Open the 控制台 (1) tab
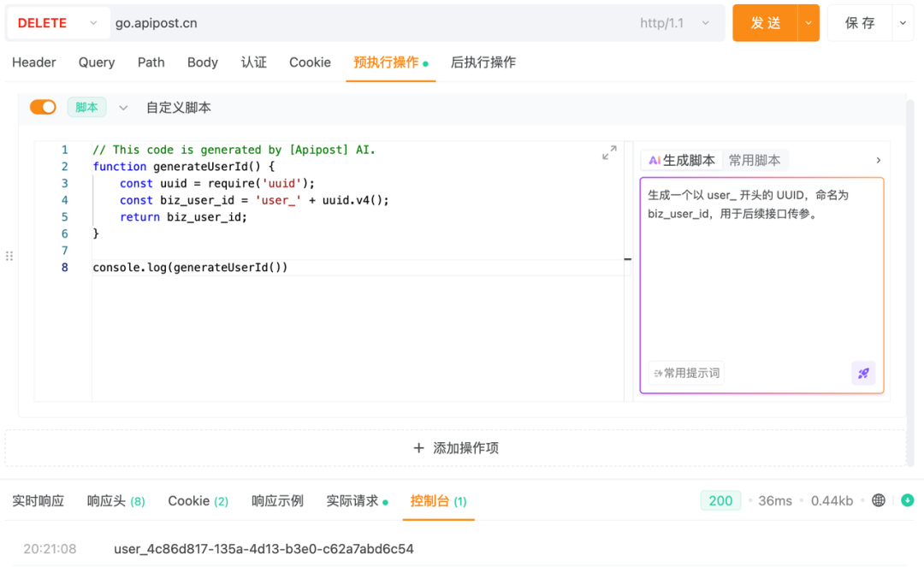924x567 pixels. pyautogui.click(x=438, y=501)
